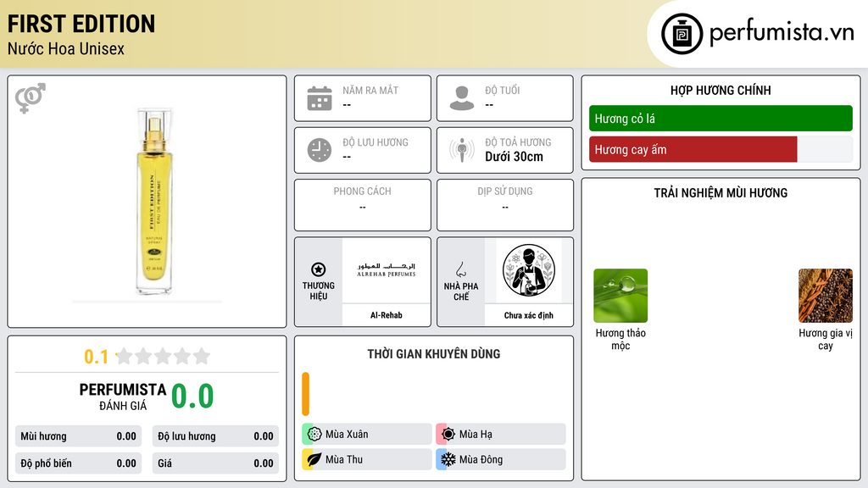Click the sillage icon for Độ toả hương
This screenshot has width=868, height=488.
pyautogui.click(x=462, y=150)
